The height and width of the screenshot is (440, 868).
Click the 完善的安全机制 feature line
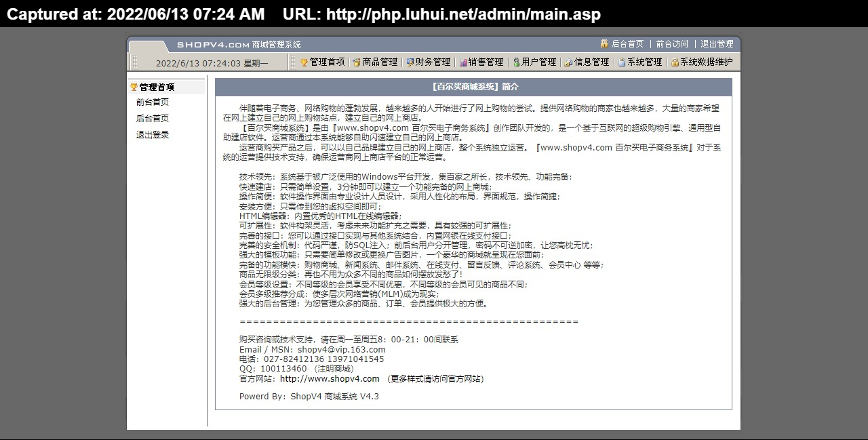click(x=416, y=245)
